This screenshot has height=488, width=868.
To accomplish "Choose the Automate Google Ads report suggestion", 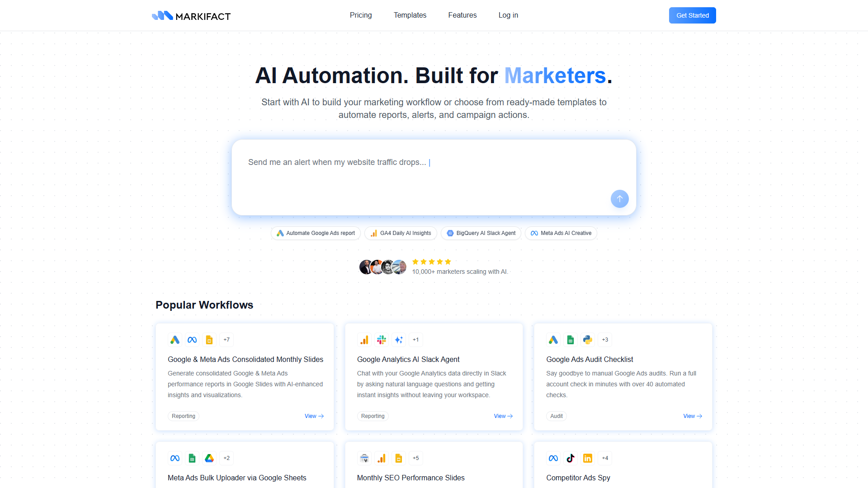I will [316, 233].
